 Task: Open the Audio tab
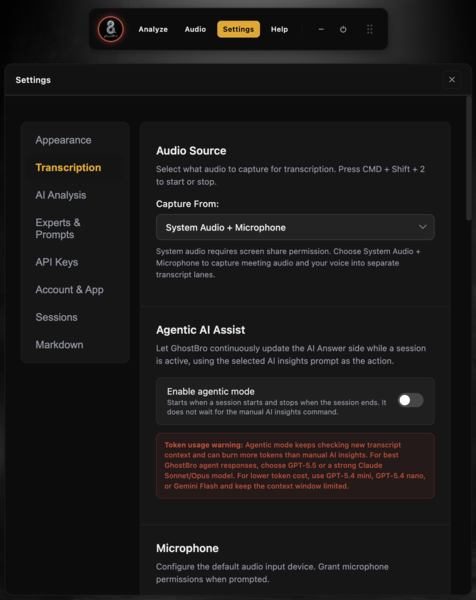pyautogui.click(x=195, y=29)
